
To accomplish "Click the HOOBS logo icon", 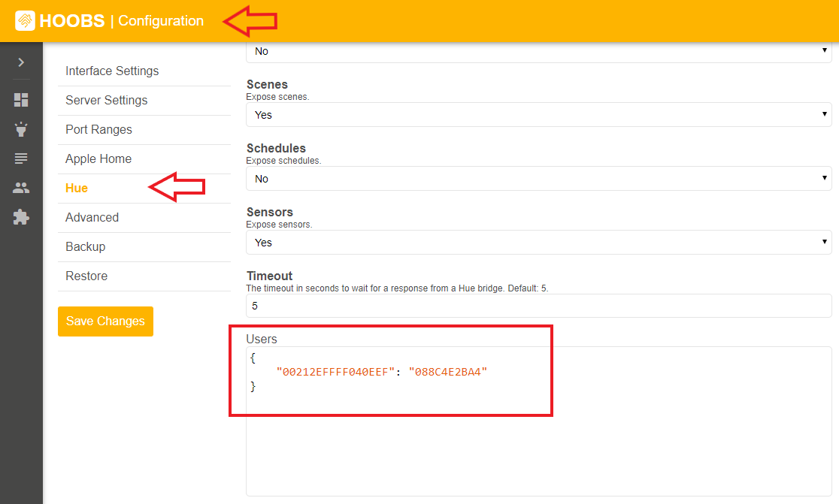I will (x=25, y=21).
